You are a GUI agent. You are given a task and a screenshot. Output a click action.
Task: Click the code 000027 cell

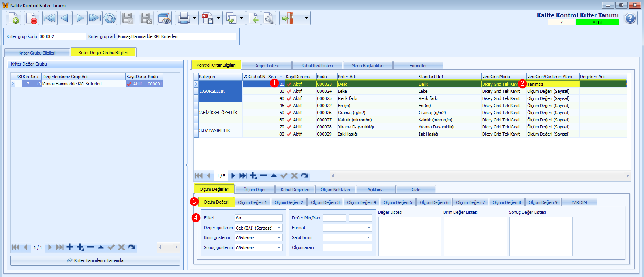tap(326, 120)
